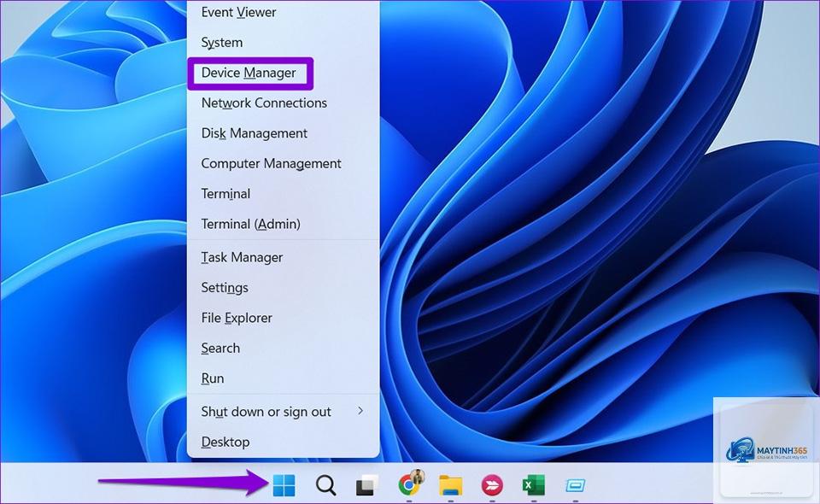The image size is (820, 504).
Task: Expand the Shut down or sign out chevron
Action: tap(360, 411)
